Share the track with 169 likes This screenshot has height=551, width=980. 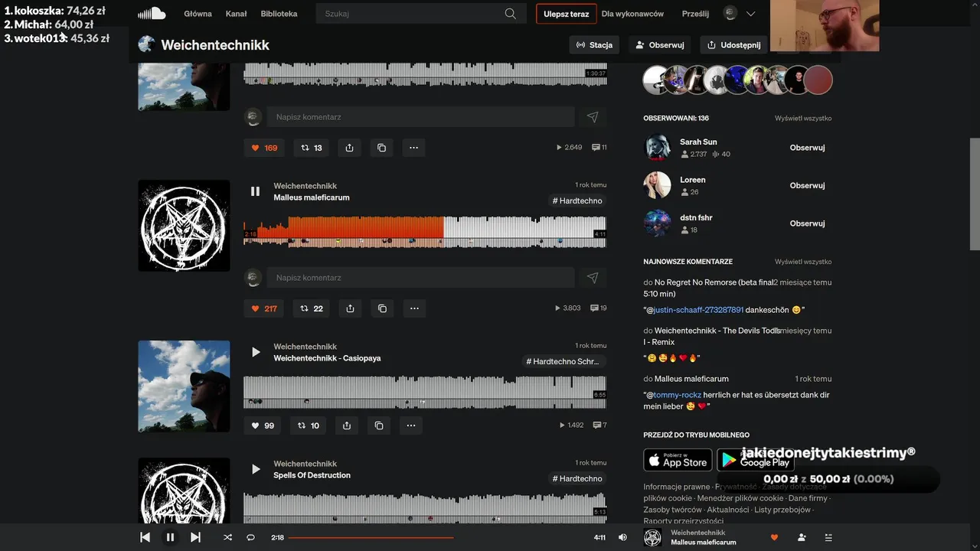[349, 148]
